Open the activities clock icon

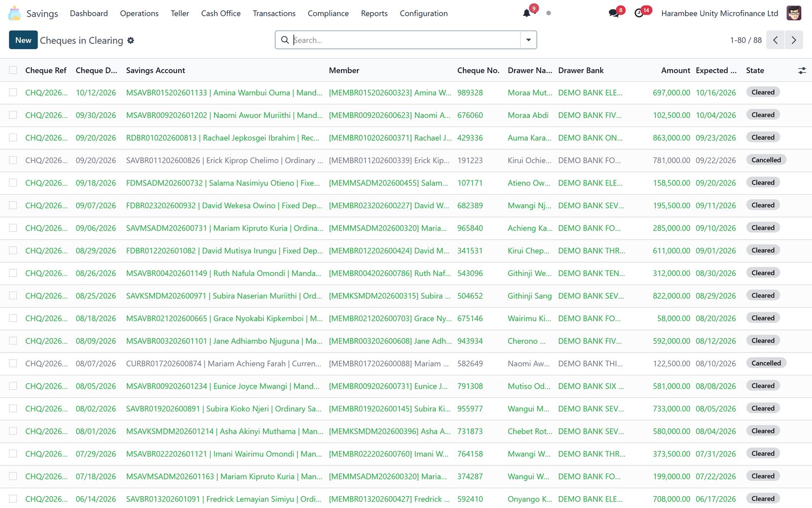pyautogui.click(x=639, y=13)
